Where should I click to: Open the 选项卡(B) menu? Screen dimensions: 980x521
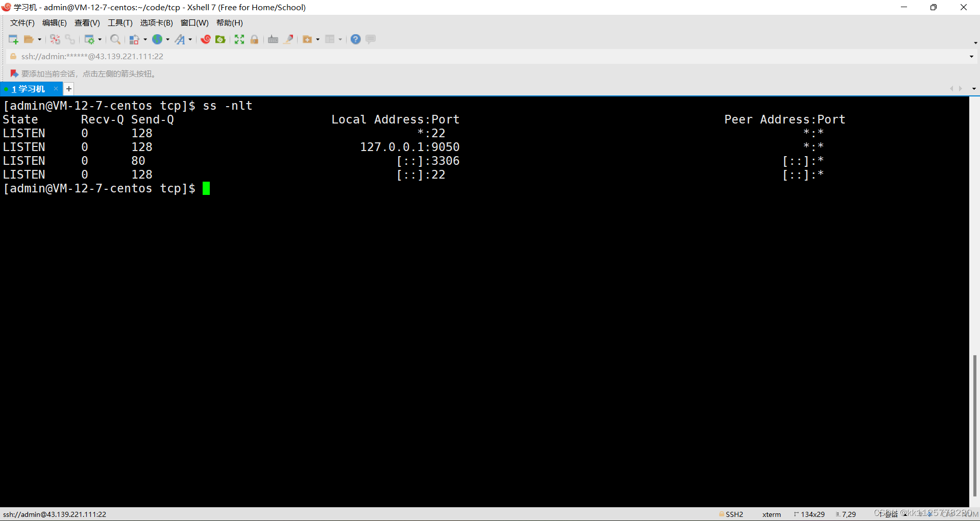pos(157,23)
